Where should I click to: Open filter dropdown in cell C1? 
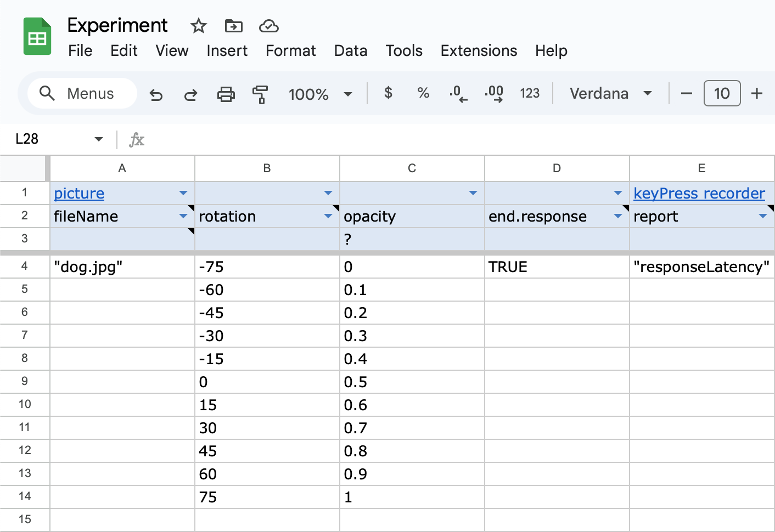tap(473, 193)
